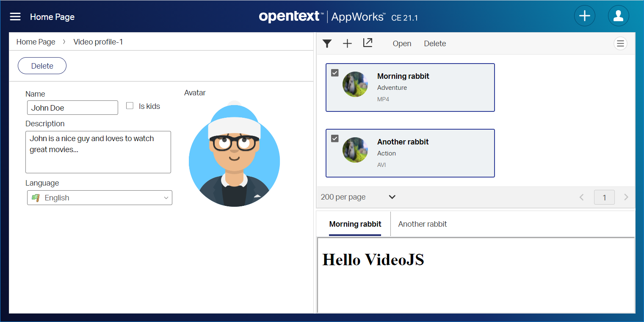The width and height of the screenshot is (644, 322).
Task: Toggle the Is kids checkbox
Action: pyautogui.click(x=130, y=106)
